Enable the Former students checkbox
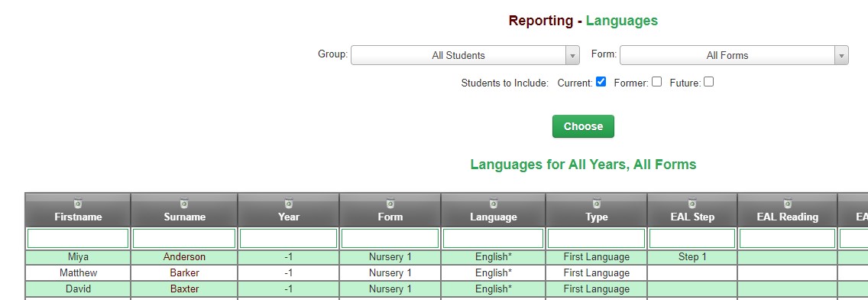 coord(656,82)
